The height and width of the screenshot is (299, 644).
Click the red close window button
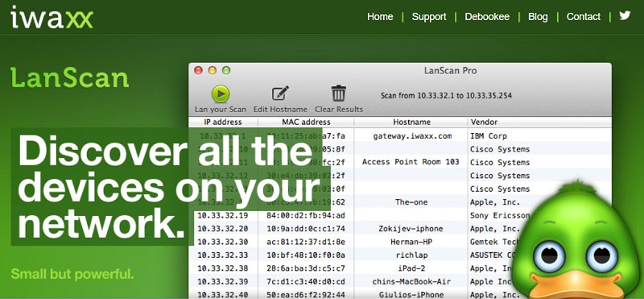[198, 70]
